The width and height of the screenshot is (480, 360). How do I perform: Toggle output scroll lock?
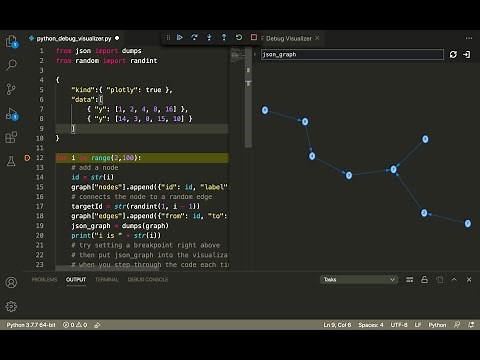pos(424,279)
